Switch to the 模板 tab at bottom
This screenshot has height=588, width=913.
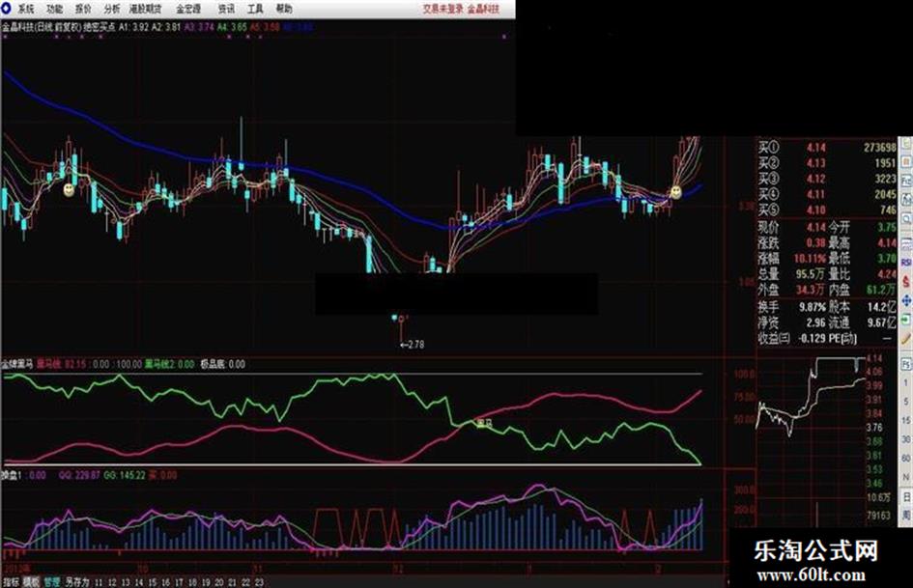click(x=31, y=582)
